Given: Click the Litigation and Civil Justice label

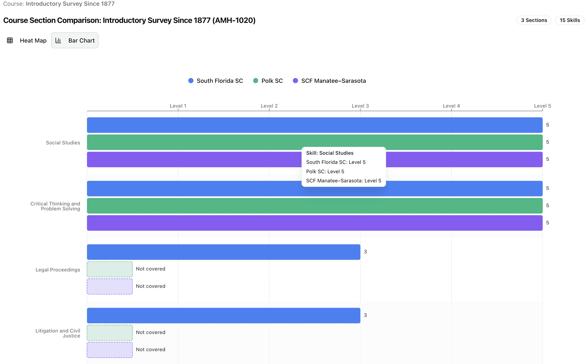Looking at the screenshot, I should (58, 333).
